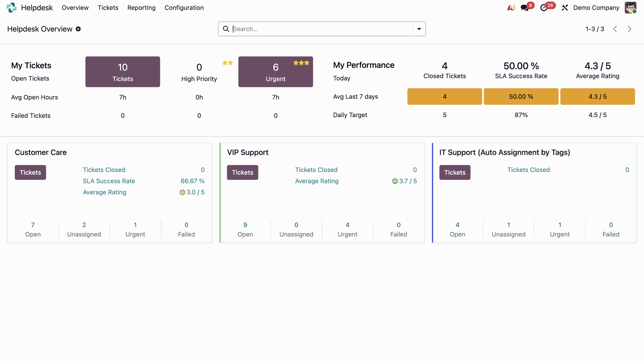The width and height of the screenshot is (644, 361).
Task: Click the 4 Closed Tickets today stat
Action: coord(445,71)
